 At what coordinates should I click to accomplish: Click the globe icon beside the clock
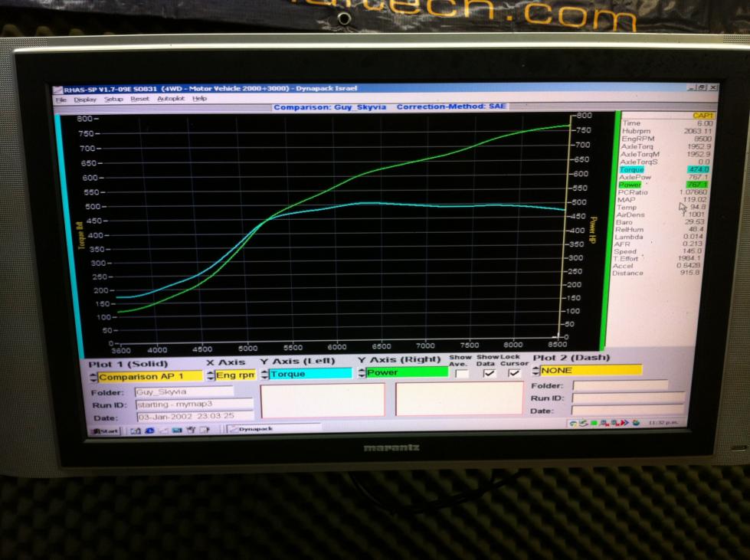pos(636,423)
